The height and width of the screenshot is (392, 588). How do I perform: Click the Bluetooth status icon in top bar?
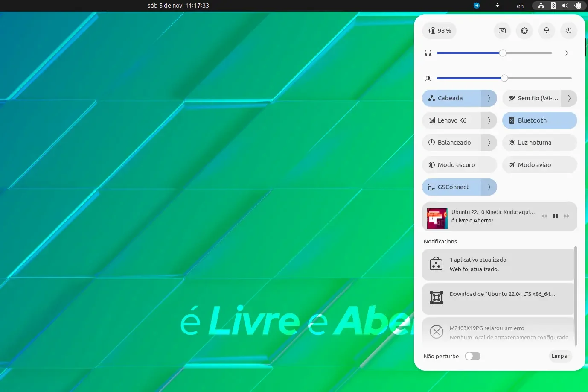coord(553,6)
